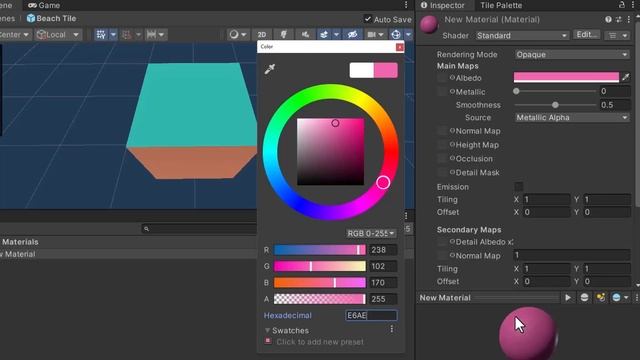This screenshot has height=360, width=640.
Task: Click the Hexadecimal input field
Action: pyautogui.click(x=371, y=315)
